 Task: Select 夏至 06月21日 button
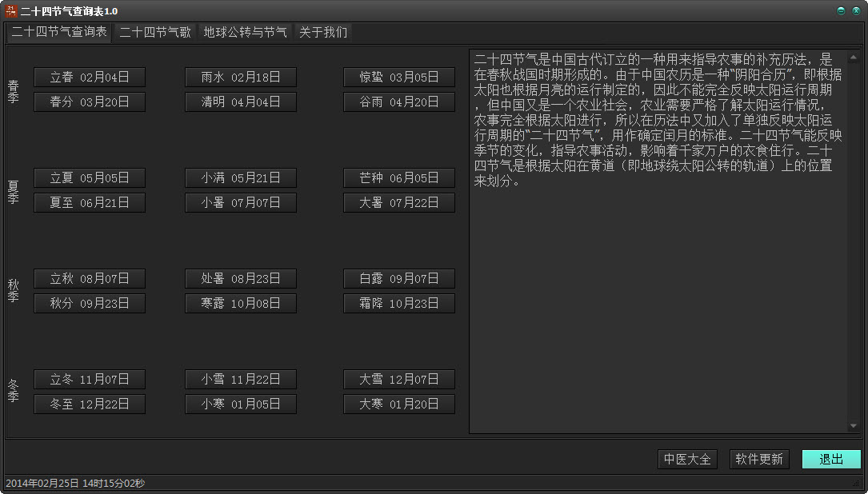[x=90, y=202]
